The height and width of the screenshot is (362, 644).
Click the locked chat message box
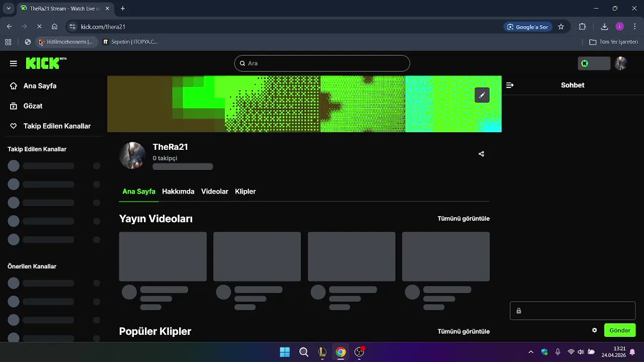573,311
